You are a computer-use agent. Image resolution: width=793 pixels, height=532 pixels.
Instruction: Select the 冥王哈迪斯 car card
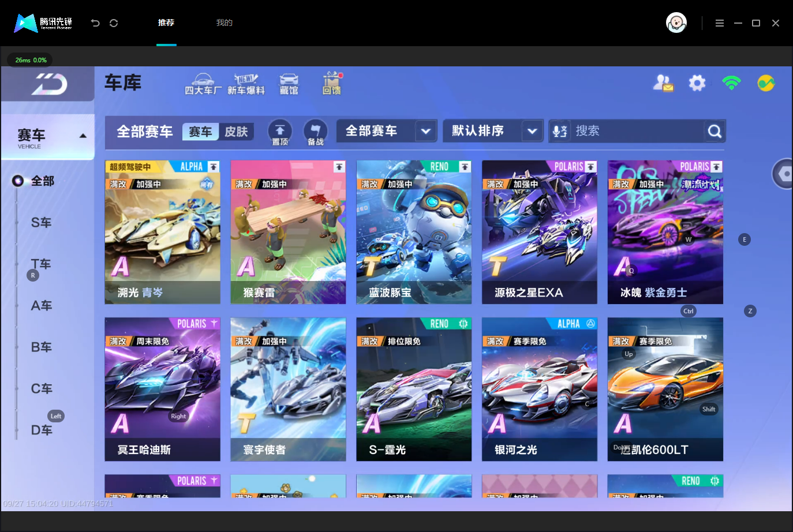pos(162,389)
